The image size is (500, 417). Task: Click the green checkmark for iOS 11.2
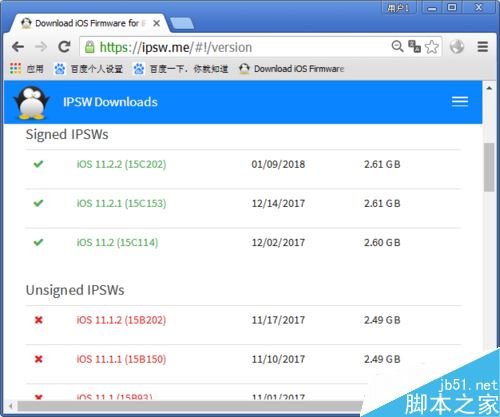(x=38, y=242)
